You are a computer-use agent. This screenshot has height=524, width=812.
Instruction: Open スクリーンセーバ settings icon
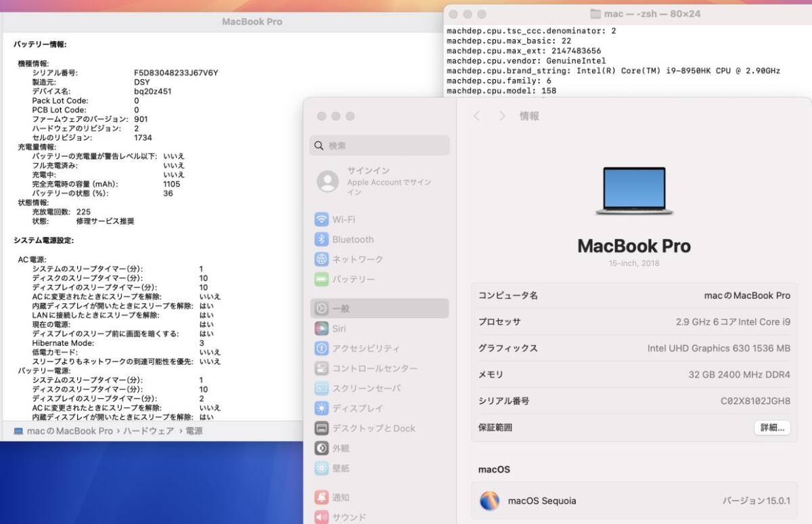pos(322,389)
